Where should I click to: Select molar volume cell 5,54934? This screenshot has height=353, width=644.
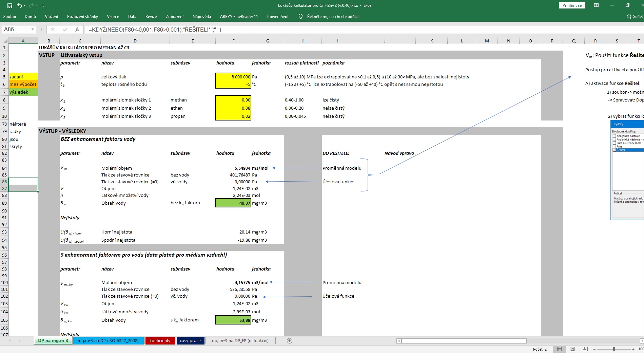click(233, 168)
